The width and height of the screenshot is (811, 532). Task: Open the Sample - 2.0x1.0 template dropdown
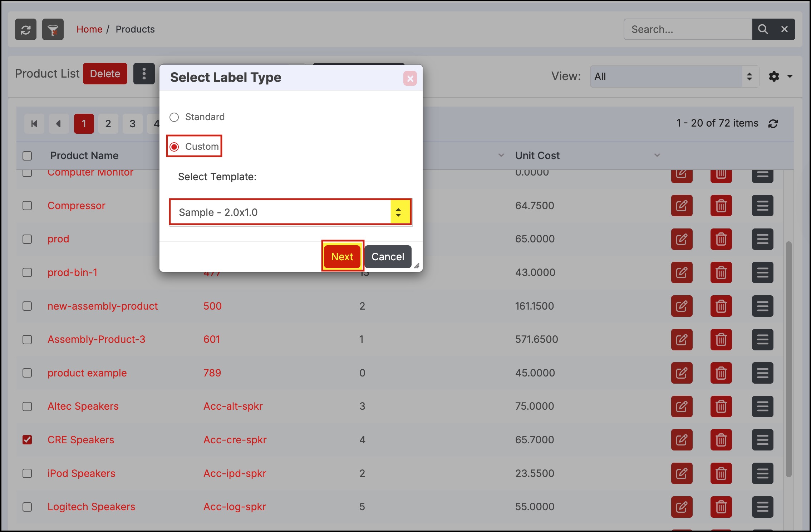point(290,212)
